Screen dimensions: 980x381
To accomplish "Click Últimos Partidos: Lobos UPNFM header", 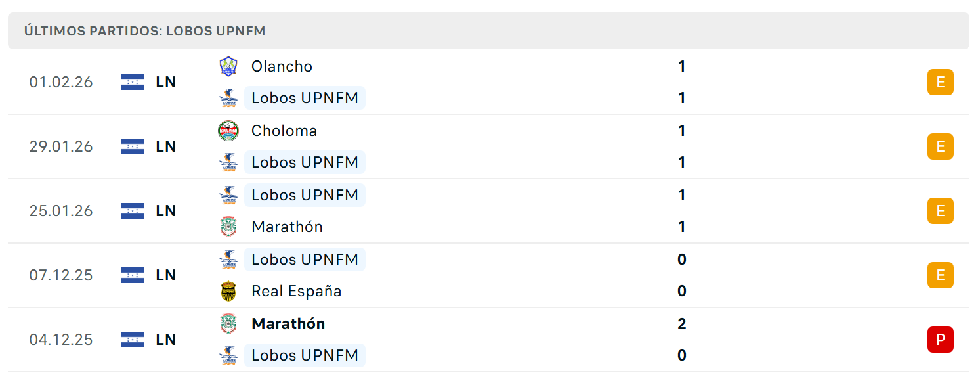I will coord(145,31).
